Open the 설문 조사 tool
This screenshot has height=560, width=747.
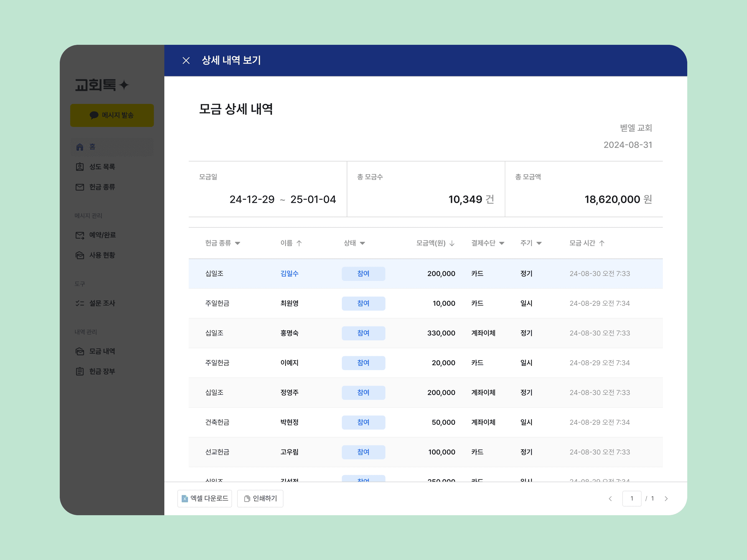pyautogui.click(x=102, y=303)
